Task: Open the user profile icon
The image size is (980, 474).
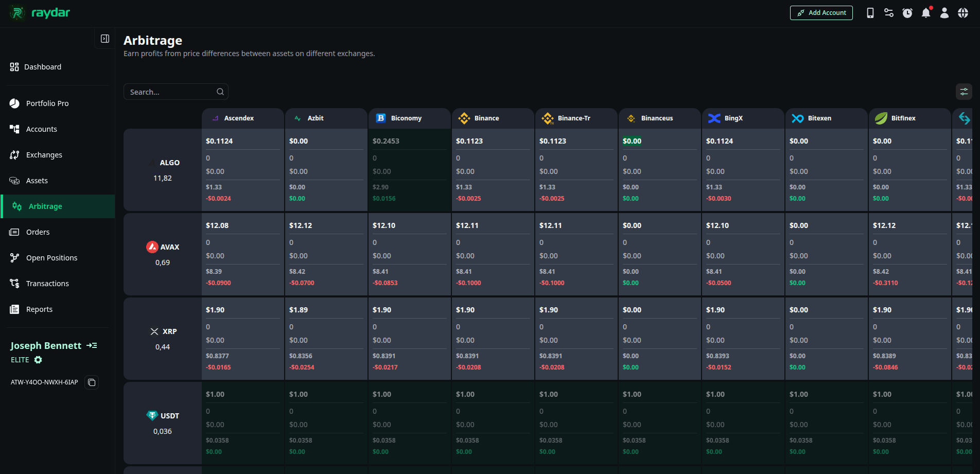Action: [x=944, y=13]
